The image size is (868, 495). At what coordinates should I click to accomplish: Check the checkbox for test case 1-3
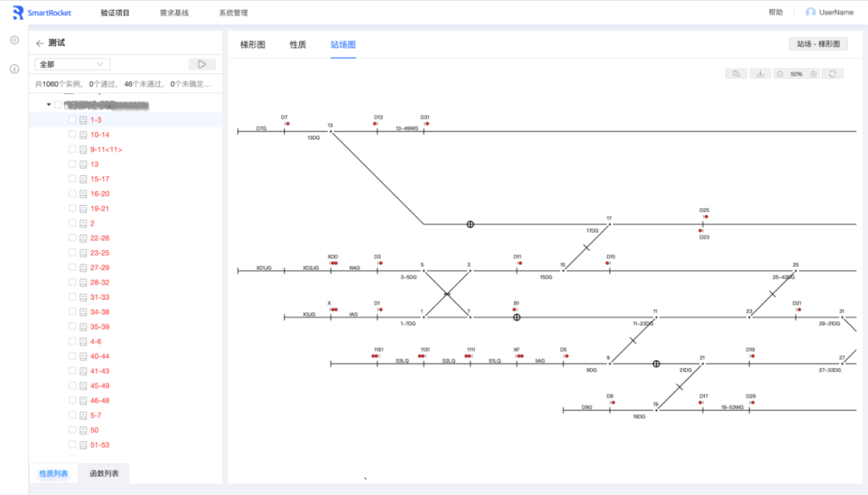pos(72,119)
